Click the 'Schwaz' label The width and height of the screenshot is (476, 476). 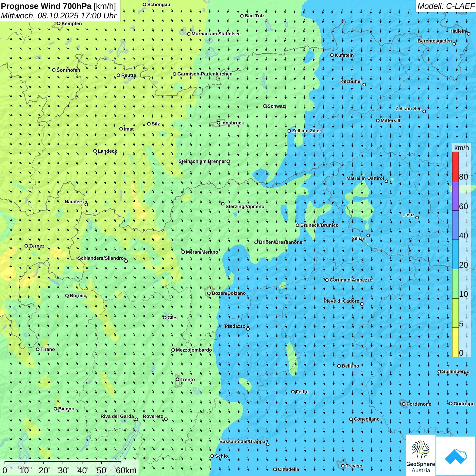point(276,106)
